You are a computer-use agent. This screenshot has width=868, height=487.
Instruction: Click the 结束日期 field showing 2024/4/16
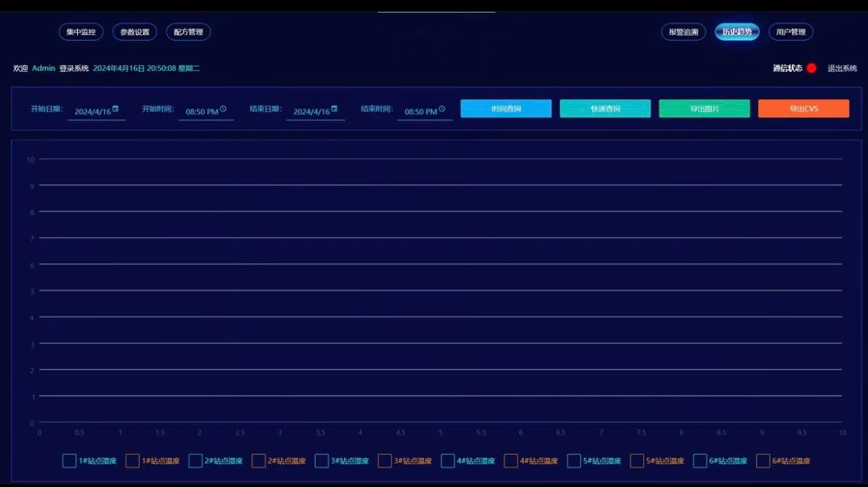click(x=315, y=111)
